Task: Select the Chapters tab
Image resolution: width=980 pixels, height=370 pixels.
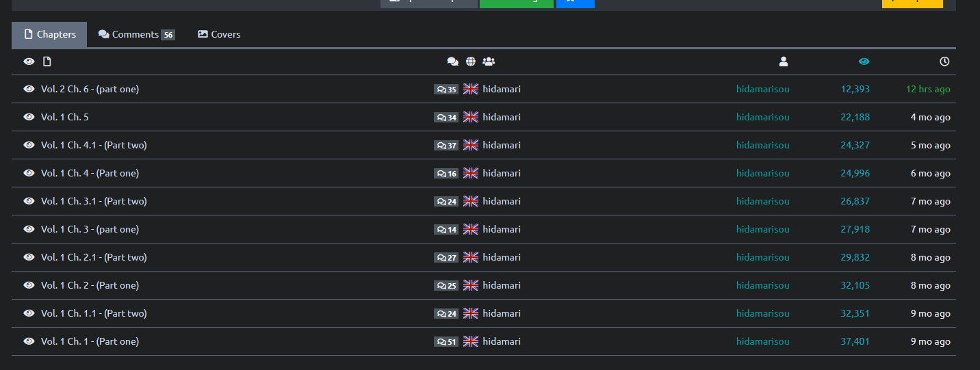Action: (x=49, y=34)
